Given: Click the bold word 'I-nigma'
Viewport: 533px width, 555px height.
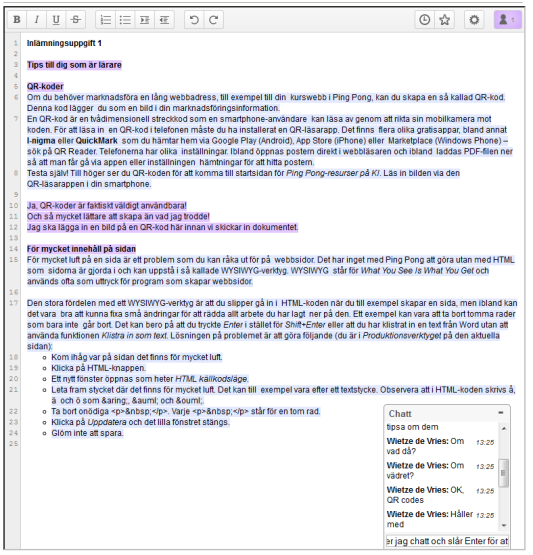Looking at the screenshot, I should pos(41,141).
